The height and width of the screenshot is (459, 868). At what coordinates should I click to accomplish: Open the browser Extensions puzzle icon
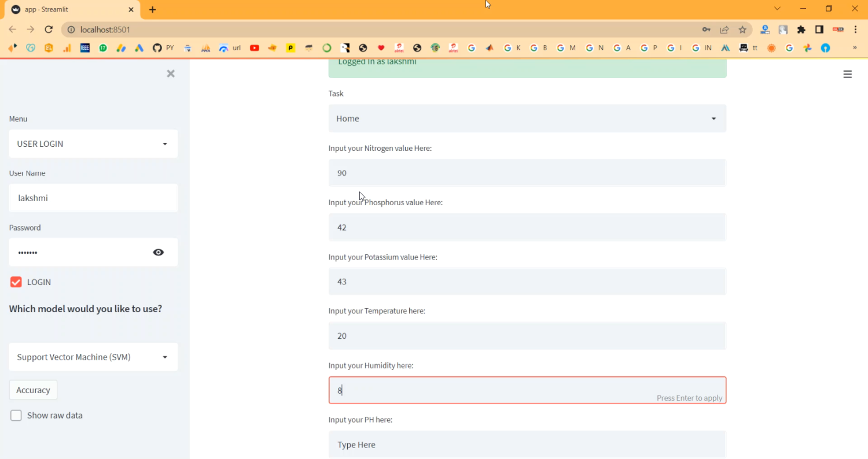click(x=801, y=29)
